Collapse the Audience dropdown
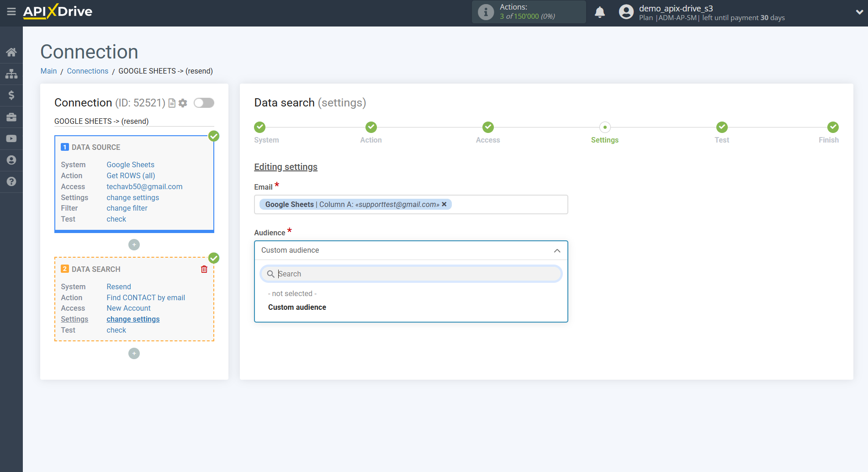 click(x=557, y=250)
